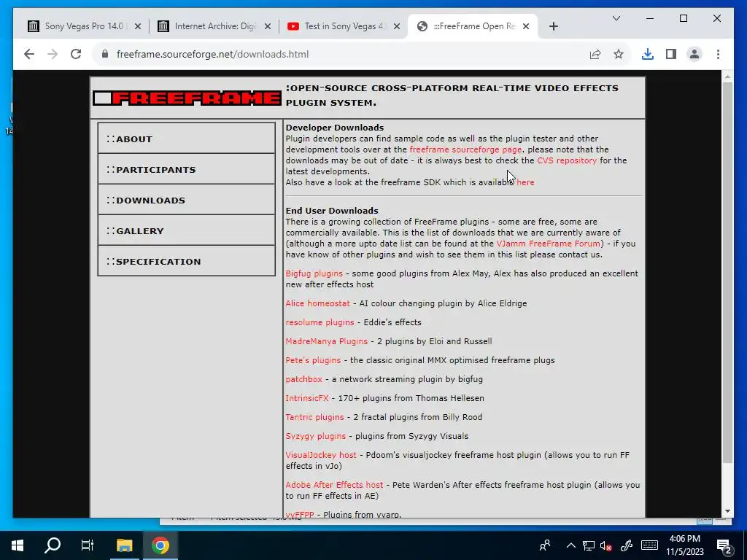The height and width of the screenshot is (560, 747).
Task: Open Adobe After Effects host link
Action: click(x=334, y=485)
